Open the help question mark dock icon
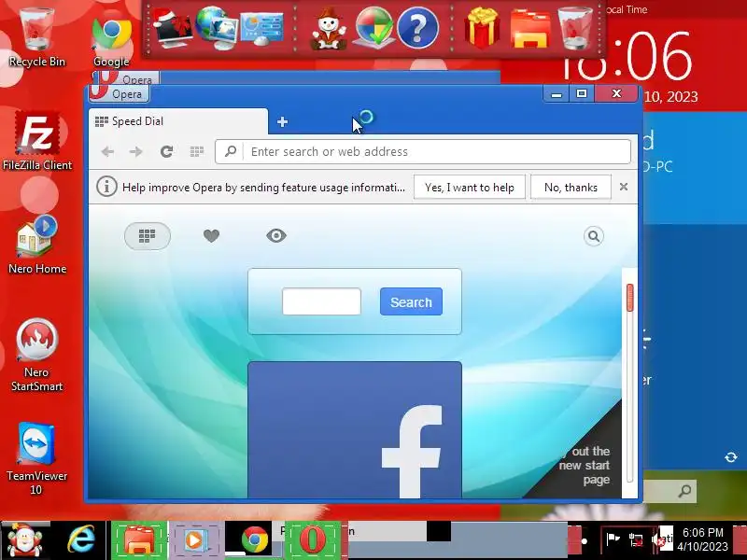This screenshot has height=560, width=747. pos(417,29)
